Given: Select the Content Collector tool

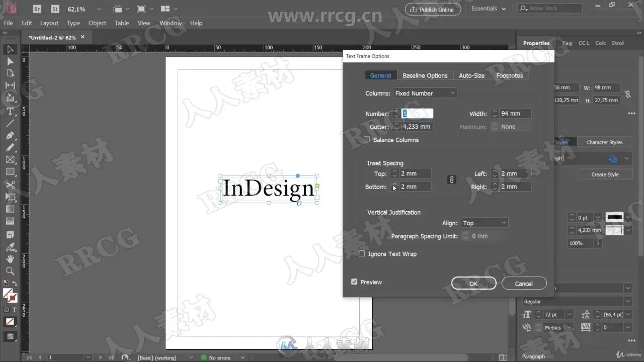Looking at the screenshot, I should pyautogui.click(x=10, y=98).
